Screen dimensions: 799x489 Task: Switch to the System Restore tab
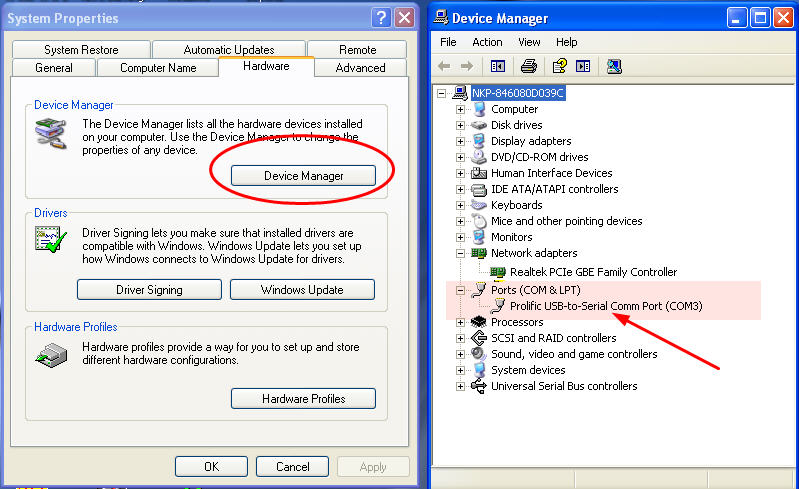81,49
